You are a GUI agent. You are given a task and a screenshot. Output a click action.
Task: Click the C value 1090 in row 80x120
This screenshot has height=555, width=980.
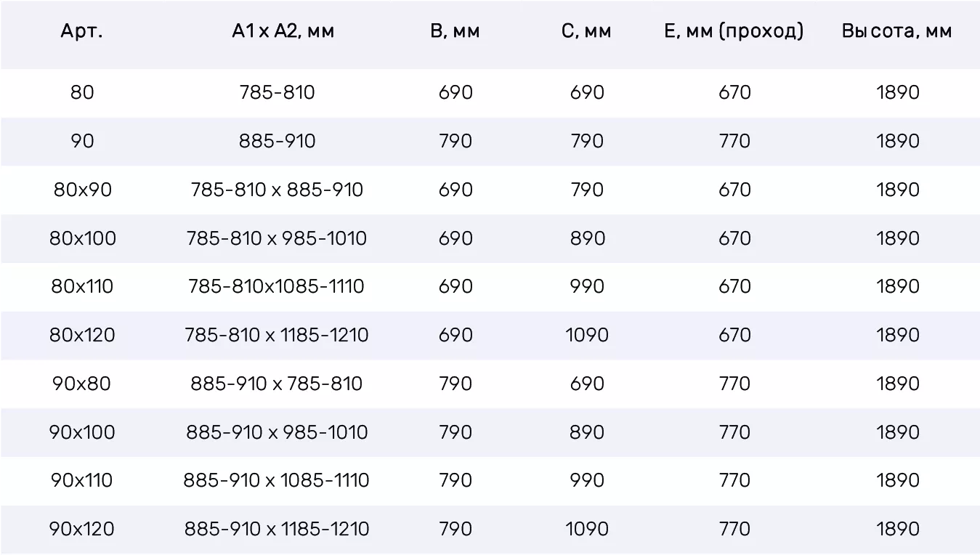tap(587, 335)
